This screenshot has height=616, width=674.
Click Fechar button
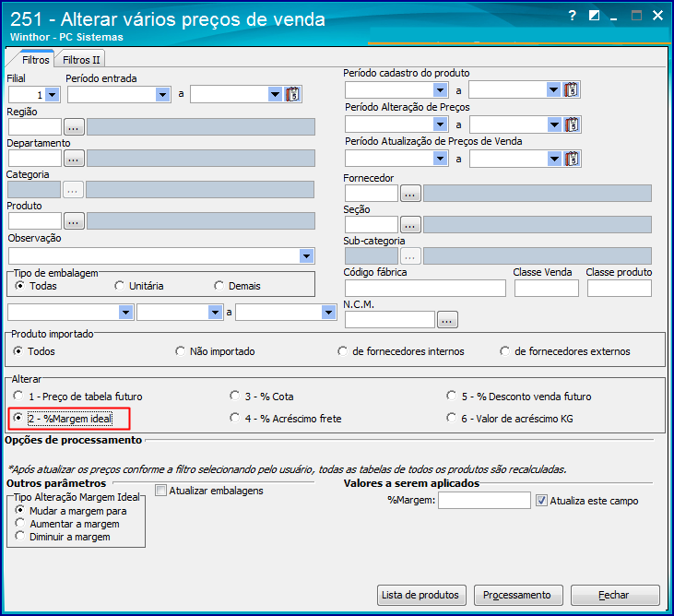615,595
